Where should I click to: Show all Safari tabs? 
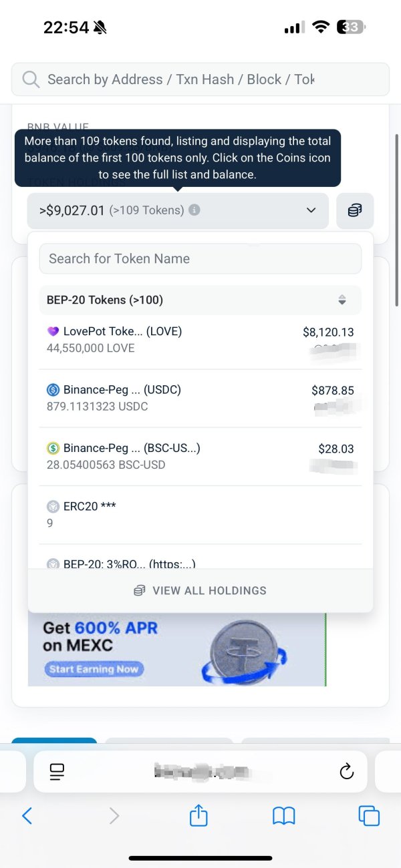[x=369, y=815]
